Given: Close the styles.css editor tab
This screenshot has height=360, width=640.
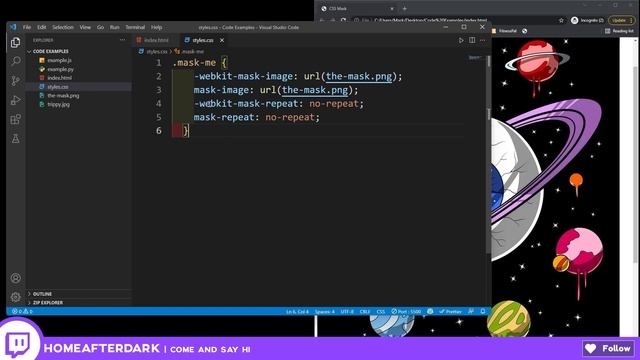Looking at the screenshot, I should click(x=222, y=40).
